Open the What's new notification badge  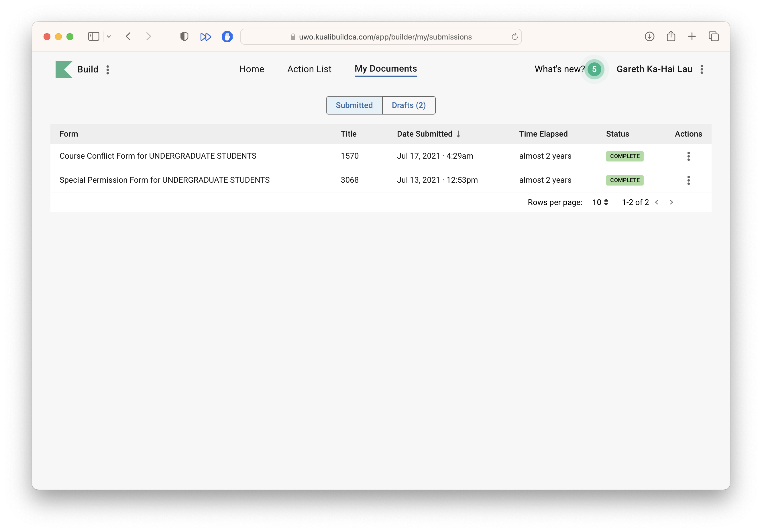594,69
